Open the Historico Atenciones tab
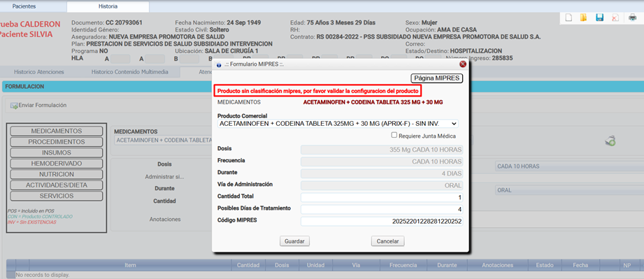644x279 pixels. click(39, 72)
